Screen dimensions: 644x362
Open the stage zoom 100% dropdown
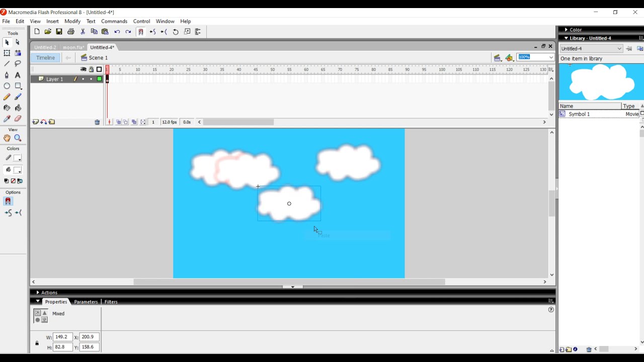coord(551,57)
